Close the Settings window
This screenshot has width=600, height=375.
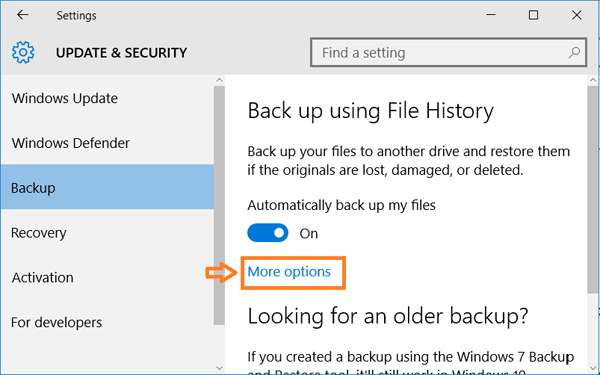(577, 15)
